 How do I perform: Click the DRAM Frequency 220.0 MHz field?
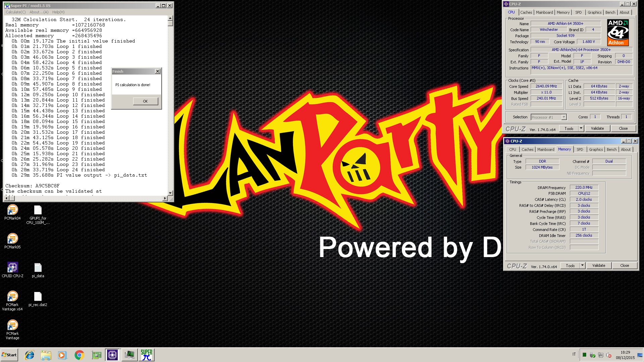[x=584, y=187]
